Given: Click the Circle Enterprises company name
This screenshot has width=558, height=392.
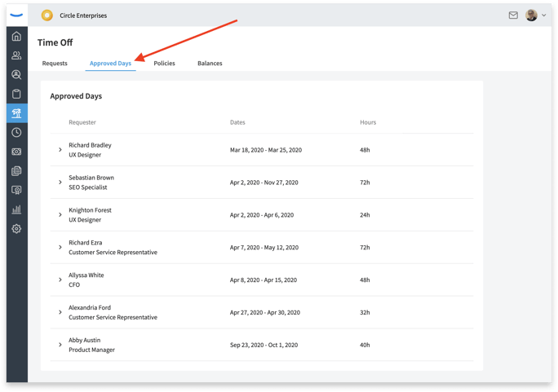Looking at the screenshot, I should tap(83, 15).
